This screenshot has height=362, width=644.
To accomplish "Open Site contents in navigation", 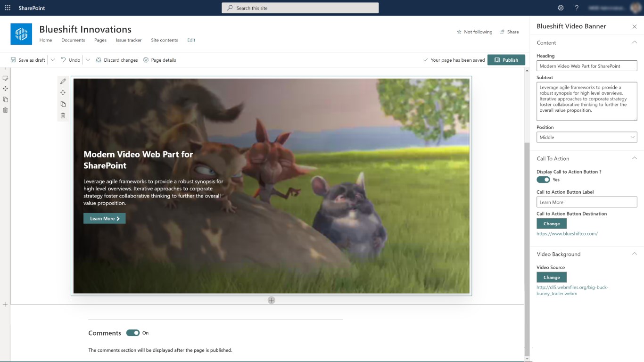I will click(165, 40).
